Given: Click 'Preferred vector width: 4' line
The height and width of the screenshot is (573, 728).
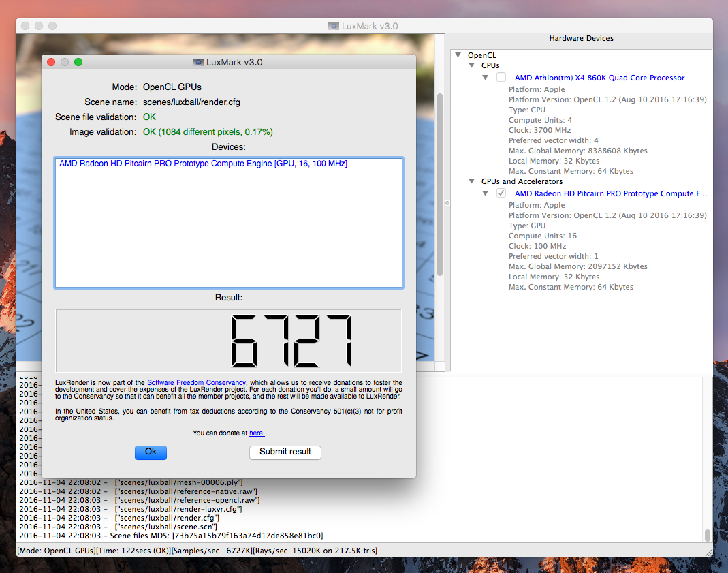Looking at the screenshot, I should click(554, 140).
